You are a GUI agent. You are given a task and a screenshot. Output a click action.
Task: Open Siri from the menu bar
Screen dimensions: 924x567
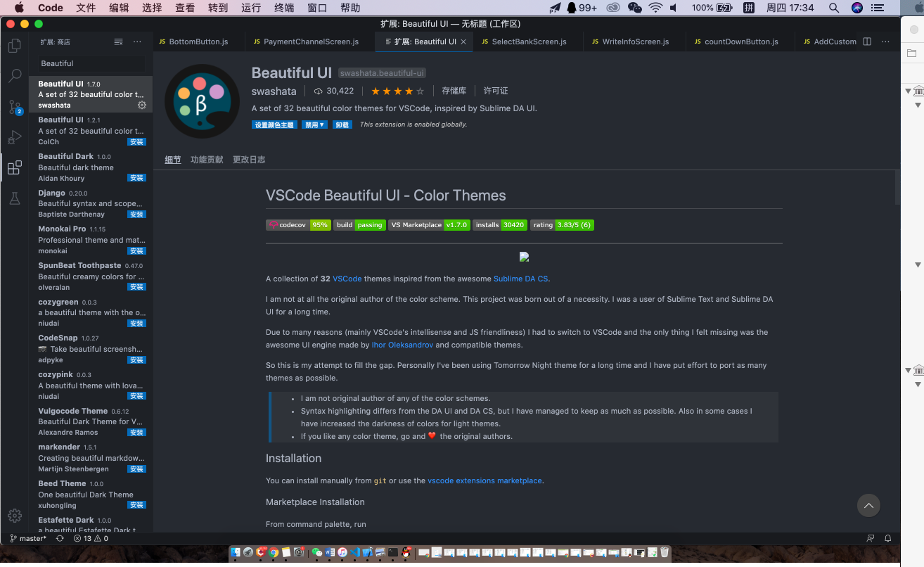click(x=857, y=8)
